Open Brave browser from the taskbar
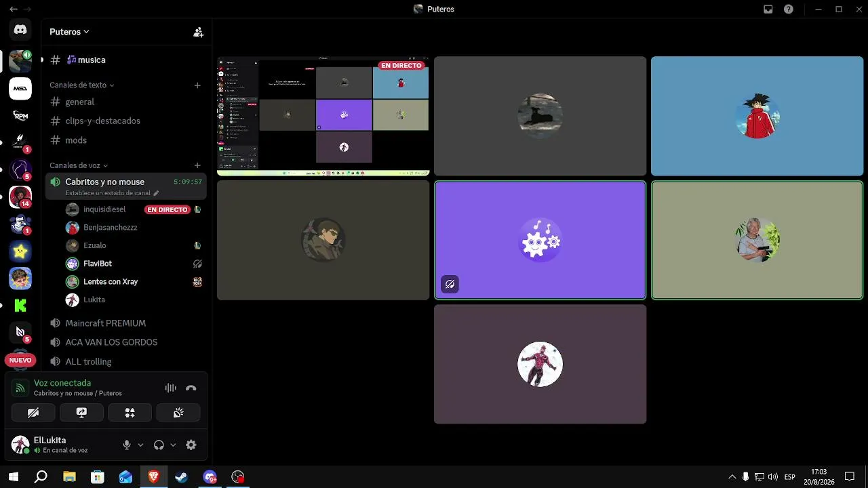Image resolution: width=868 pixels, height=488 pixels. 153,476
